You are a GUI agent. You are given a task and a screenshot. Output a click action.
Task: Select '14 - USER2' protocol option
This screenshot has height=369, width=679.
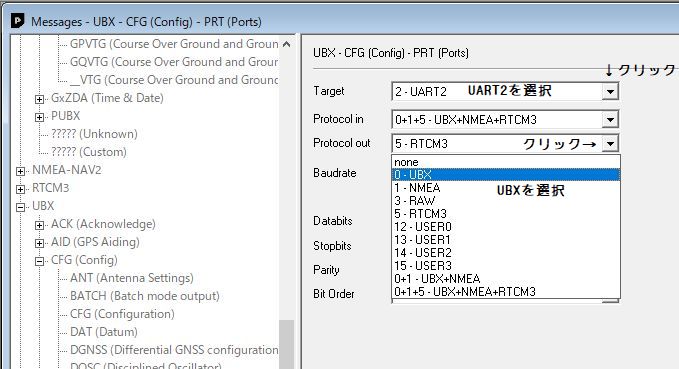pos(506,252)
